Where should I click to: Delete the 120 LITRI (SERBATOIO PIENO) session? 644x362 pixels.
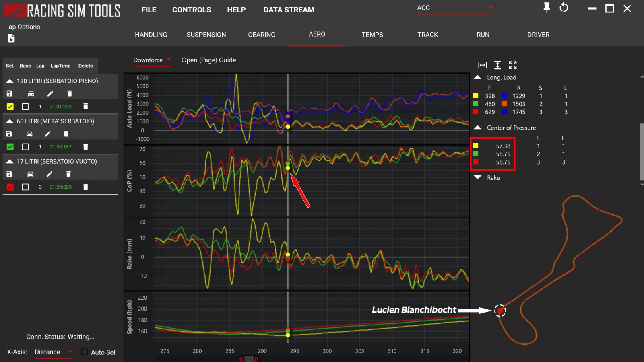69,93
